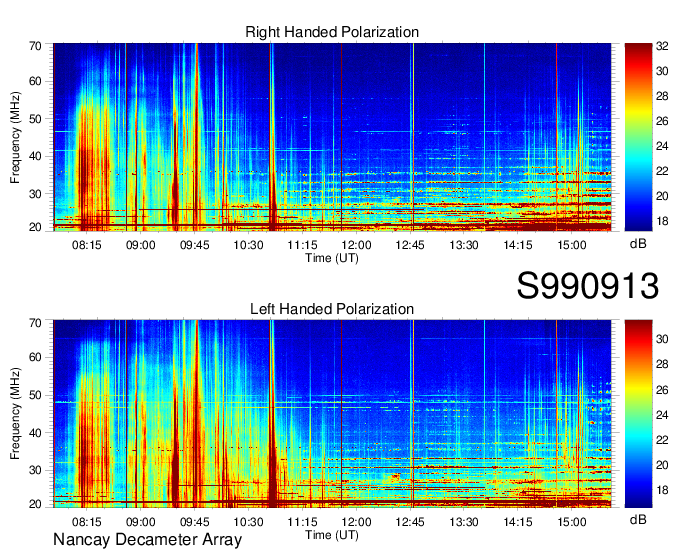Click "Frequency (MHz)" label of Right Handed plot
The width and height of the screenshot is (680, 552).
[15, 137]
